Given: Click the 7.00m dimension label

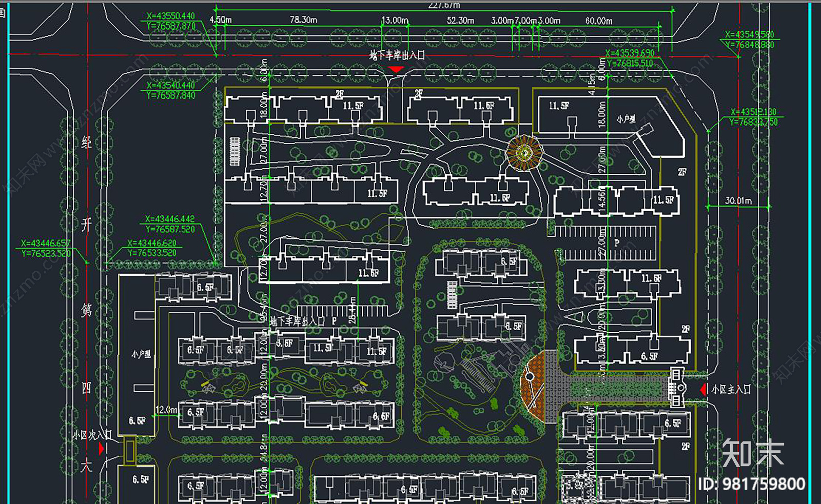Looking at the screenshot, I should (x=525, y=21).
